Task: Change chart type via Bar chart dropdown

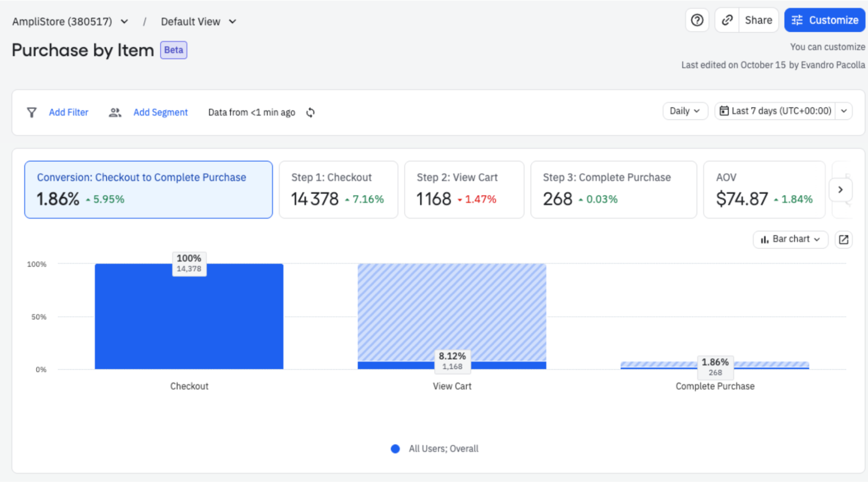Action: 790,239
